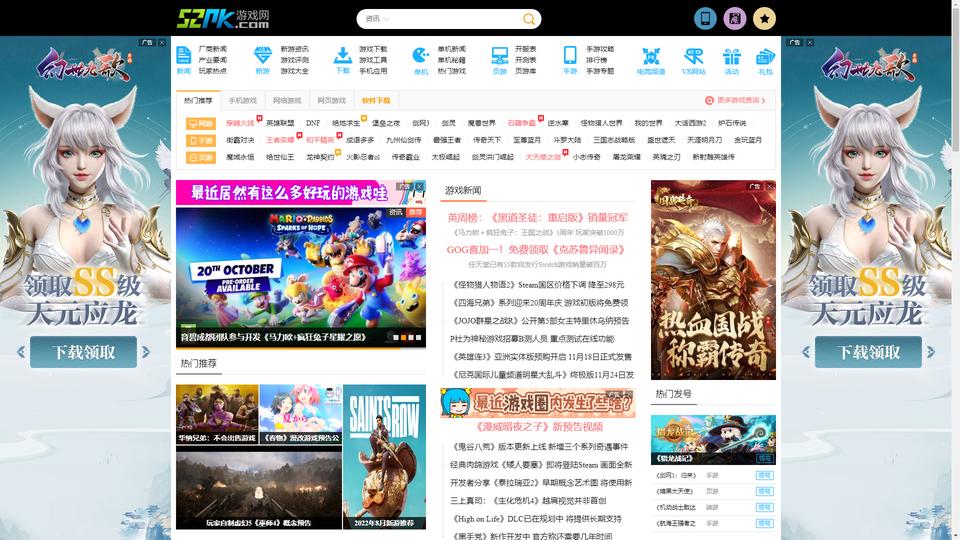Screen dimensions: 960x540
Task: Close the right side banner ad
Action: click(x=809, y=42)
